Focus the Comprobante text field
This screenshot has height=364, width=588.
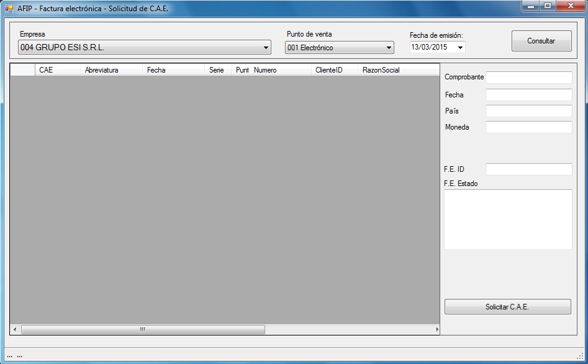point(528,78)
